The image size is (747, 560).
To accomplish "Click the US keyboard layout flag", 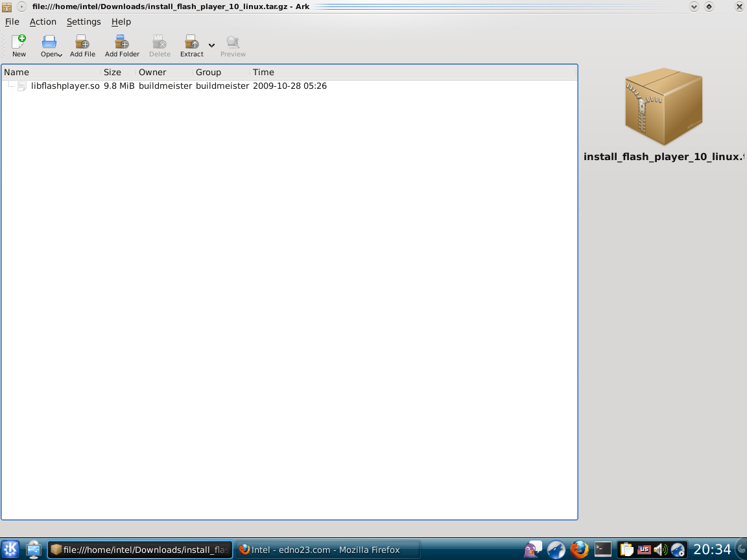I will tap(644, 550).
